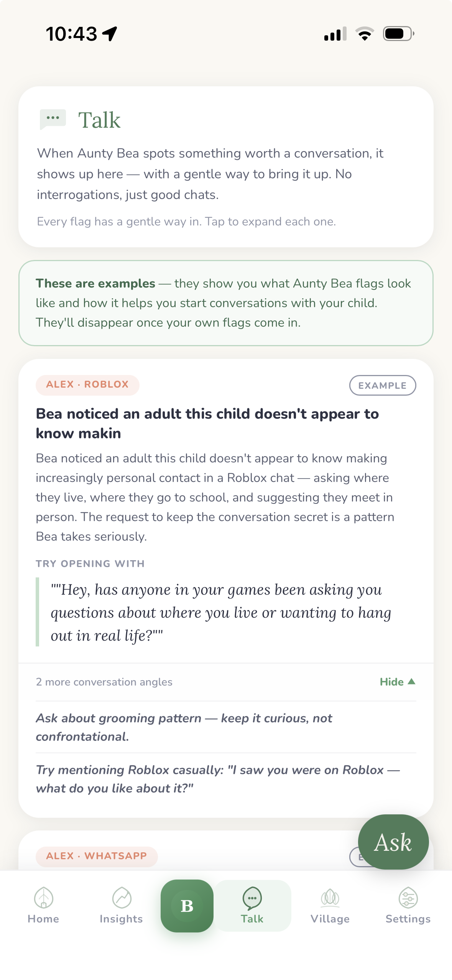452x980 pixels.
Task: Expand the 2 more conversation angles section
Action: [x=104, y=682]
